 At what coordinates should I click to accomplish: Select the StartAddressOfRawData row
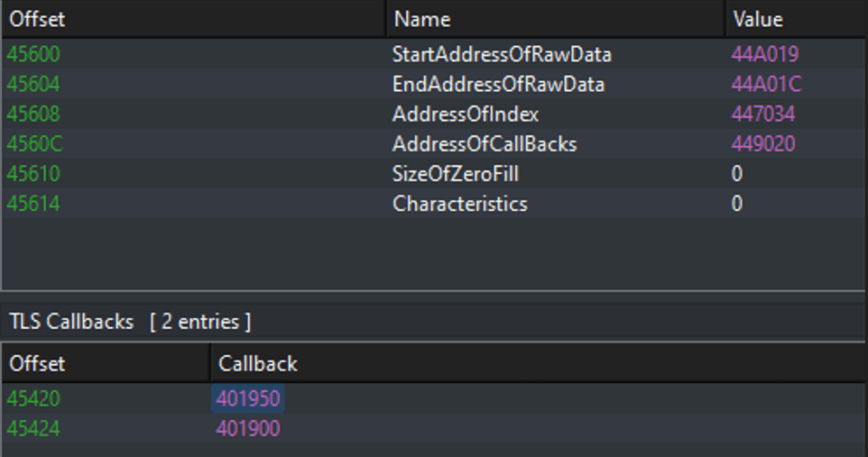[x=433, y=54]
